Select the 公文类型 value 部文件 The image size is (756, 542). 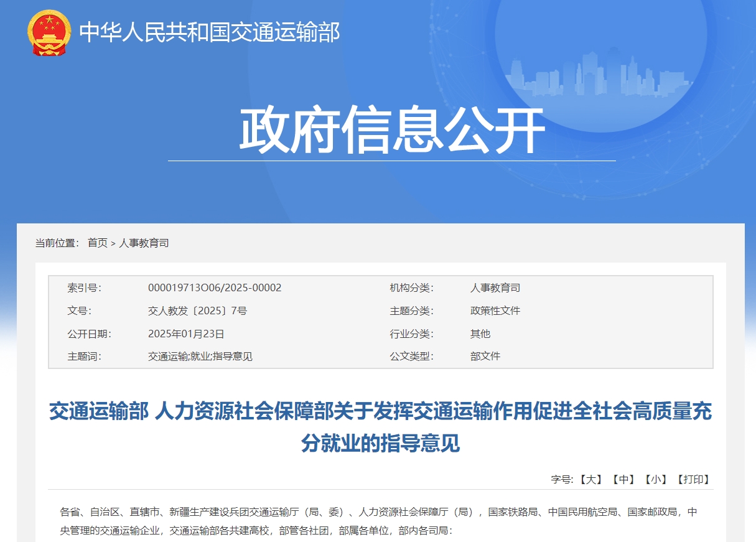[x=485, y=357]
